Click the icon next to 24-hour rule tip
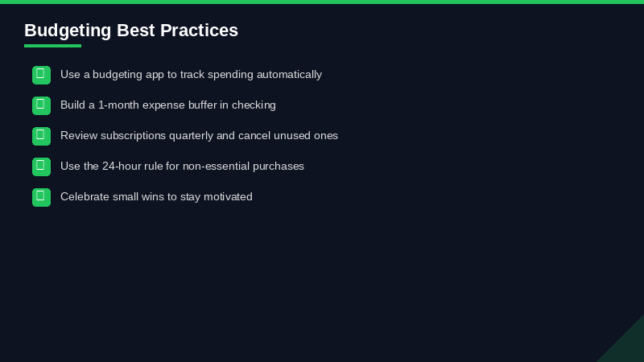 [41, 167]
